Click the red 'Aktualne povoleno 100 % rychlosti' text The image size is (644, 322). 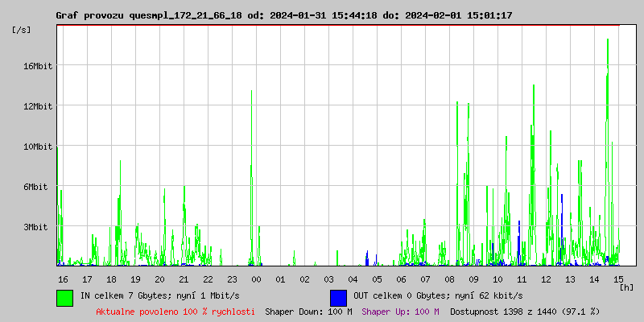[x=175, y=312]
